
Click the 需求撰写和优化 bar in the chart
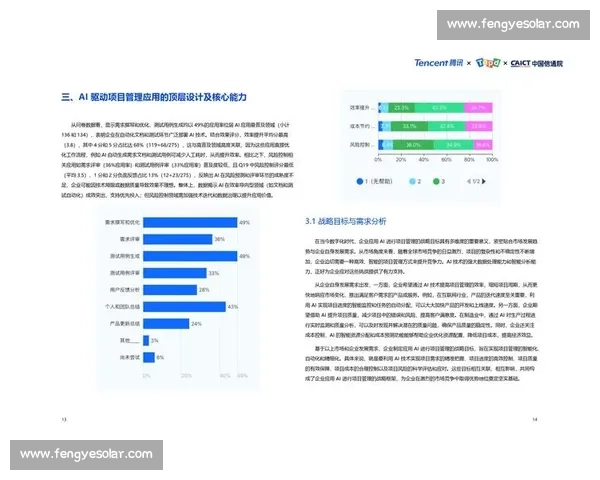click(190, 222)
